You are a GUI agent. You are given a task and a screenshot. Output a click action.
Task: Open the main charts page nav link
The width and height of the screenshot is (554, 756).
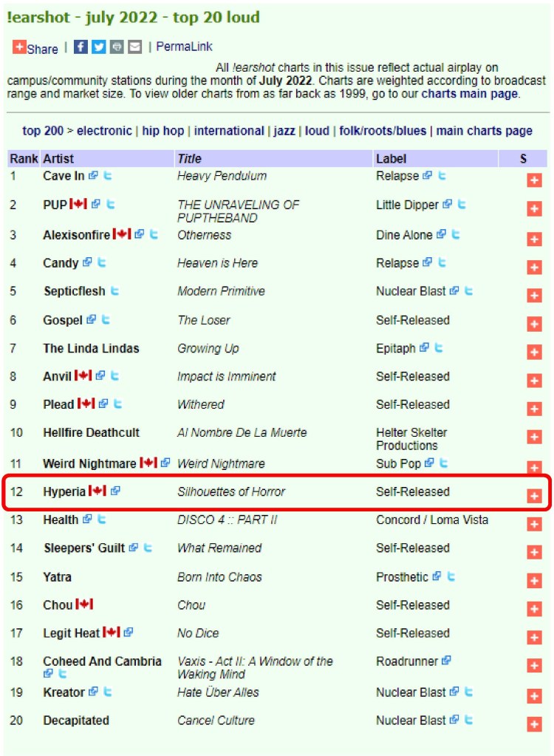pos(484,131)
